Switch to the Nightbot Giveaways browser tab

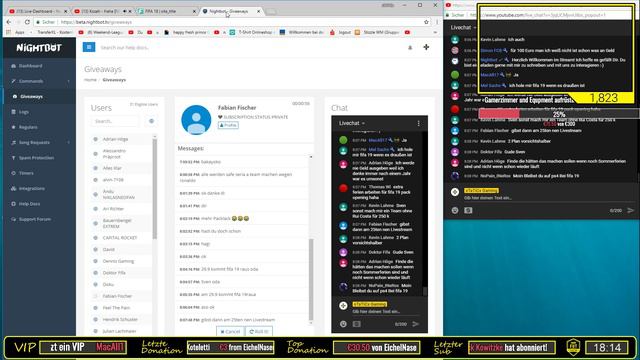pos(231,11)
